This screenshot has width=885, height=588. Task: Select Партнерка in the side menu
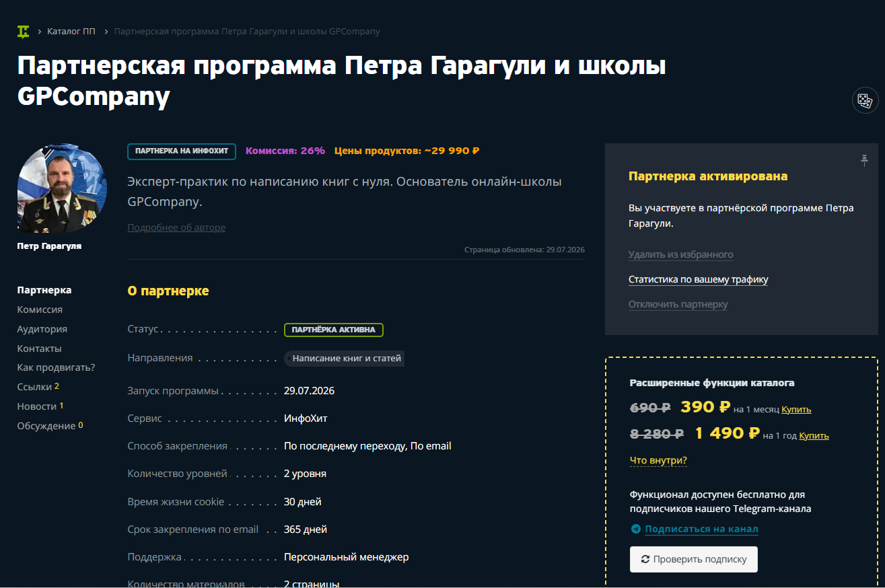pos(44,290)
